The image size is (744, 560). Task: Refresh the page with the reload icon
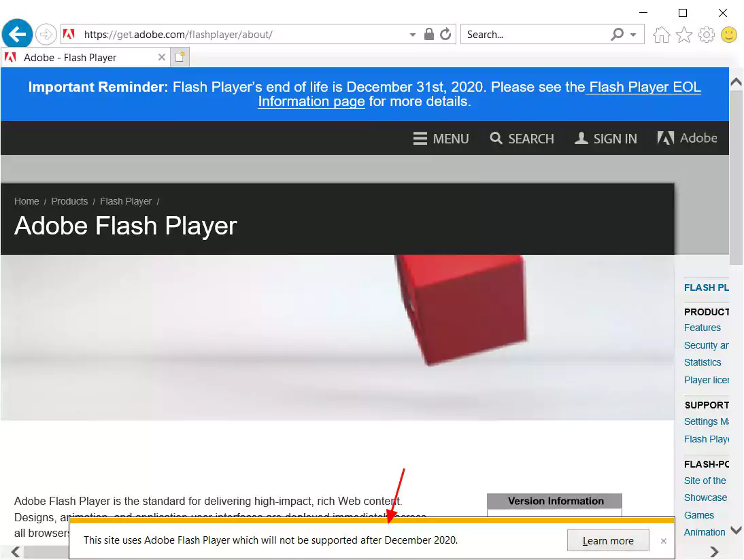[445, 34]
